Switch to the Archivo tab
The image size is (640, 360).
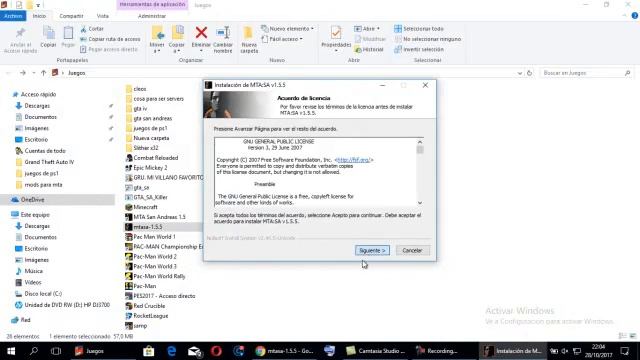[x=13, y=16]
